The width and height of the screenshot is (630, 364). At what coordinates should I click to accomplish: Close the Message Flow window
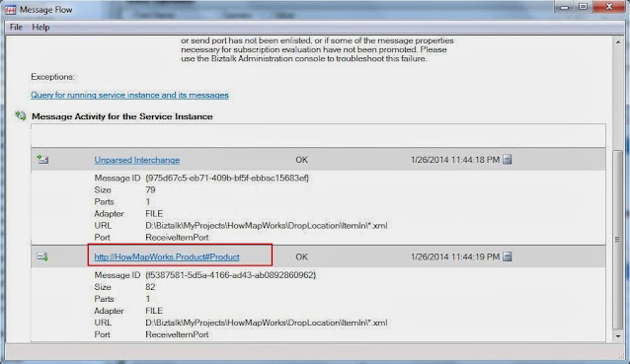click(x=609, y=7)
